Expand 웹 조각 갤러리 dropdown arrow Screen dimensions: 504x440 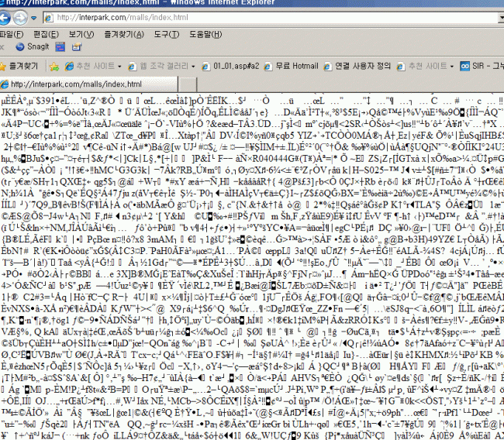click(193, 67)
